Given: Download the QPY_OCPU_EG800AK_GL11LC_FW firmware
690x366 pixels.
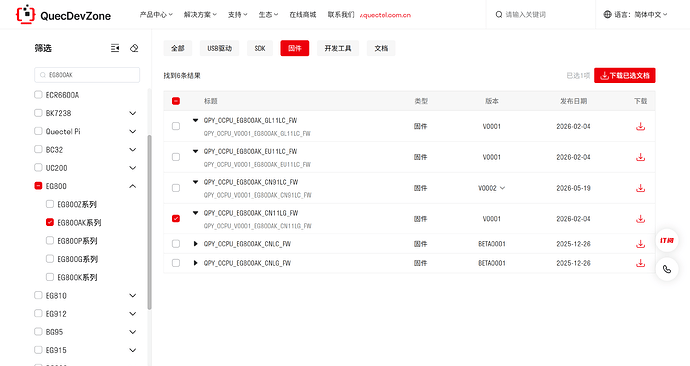Looking at the screenshot, I should (x=640, y=127).
